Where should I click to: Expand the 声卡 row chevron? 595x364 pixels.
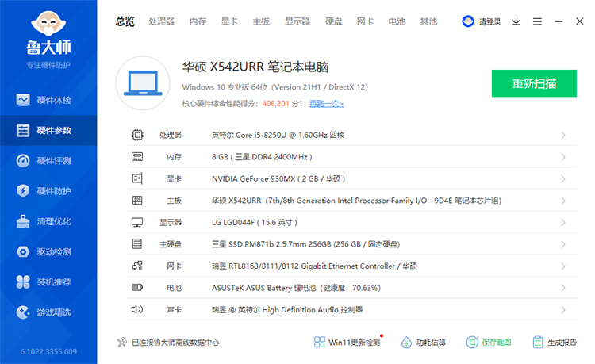coord(563,310)
